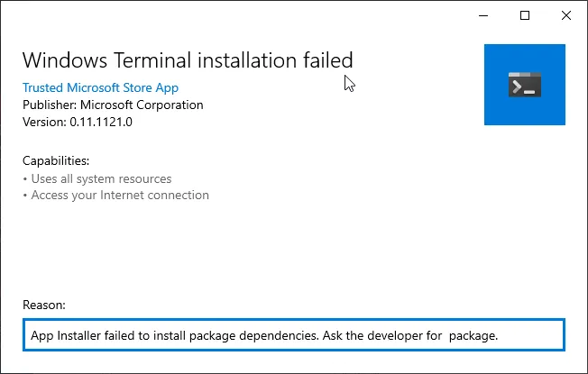Select the "Access your Internet connection" capability

coord(120,195)
